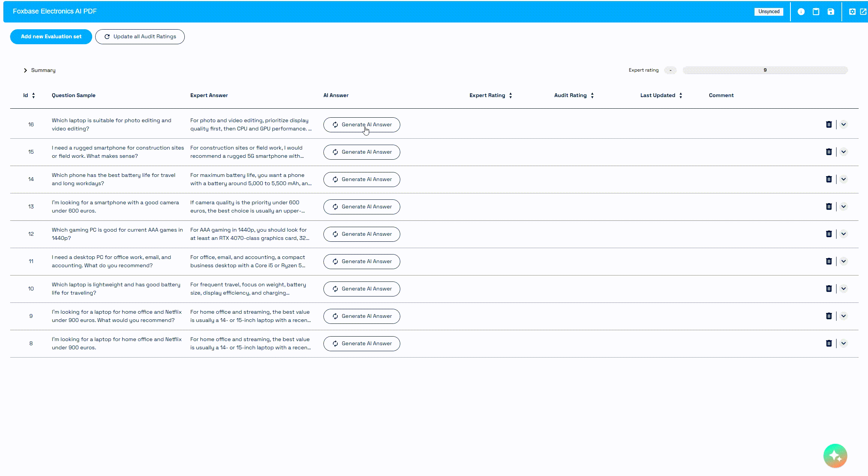
Task: Click the expert answer about frequent travel weight
Action: coord(248,289)
